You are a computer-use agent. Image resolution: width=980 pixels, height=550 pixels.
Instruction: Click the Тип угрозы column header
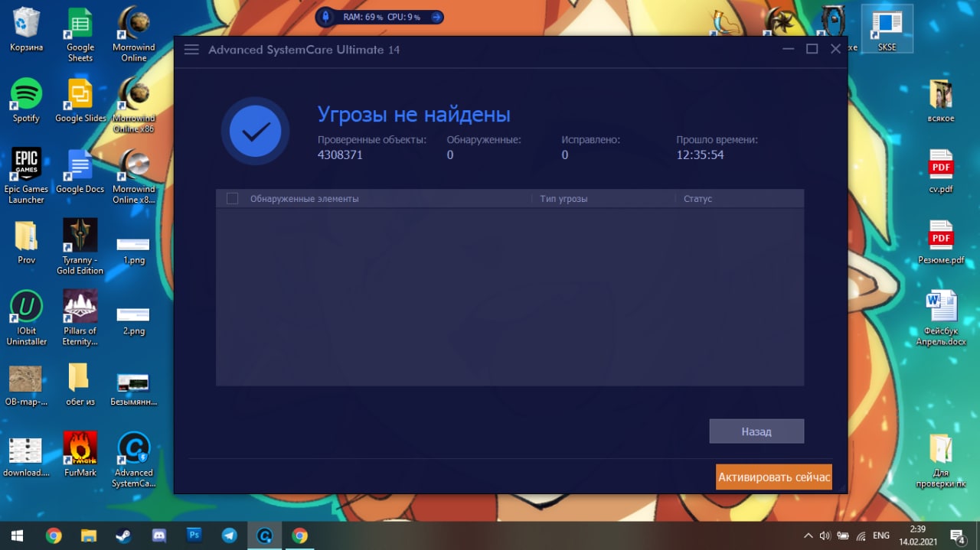coord(563,199)
